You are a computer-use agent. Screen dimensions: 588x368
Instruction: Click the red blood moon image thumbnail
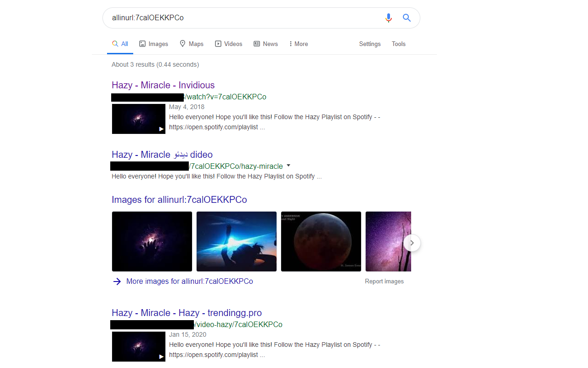(321, 241)
